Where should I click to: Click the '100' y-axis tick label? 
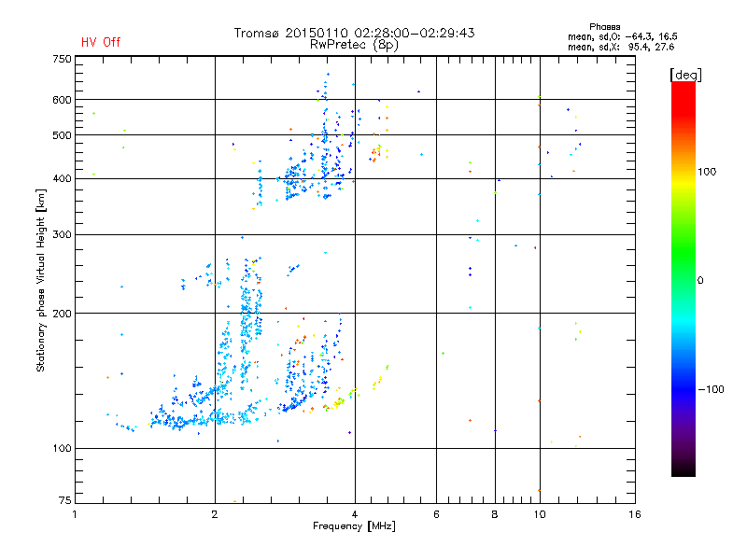[62, 449]
